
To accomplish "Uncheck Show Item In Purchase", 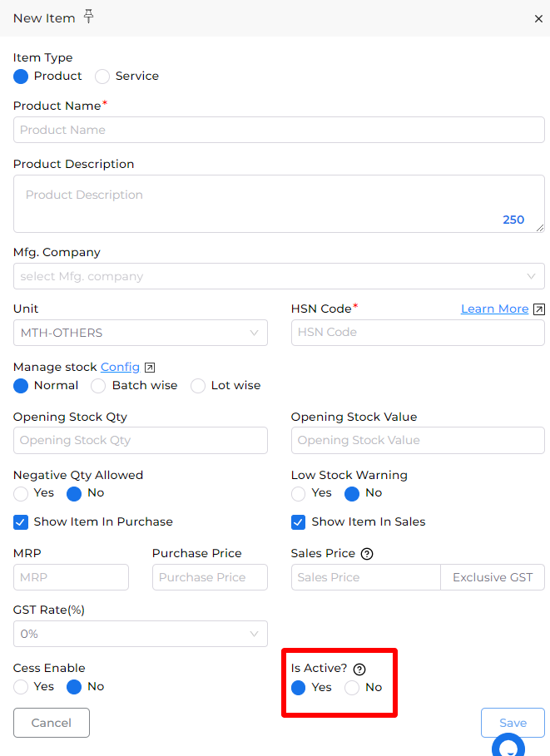I will 21,522.
